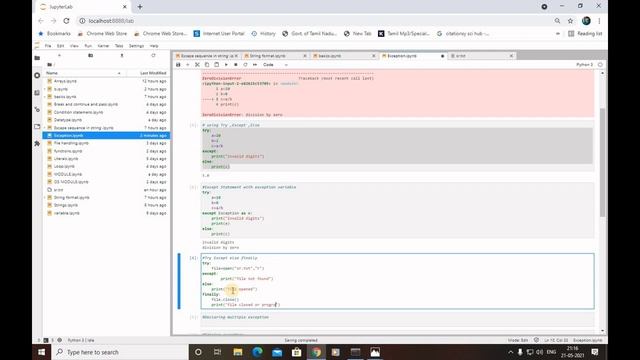
Task: Open Microsoft Edge from taskbar
Action: 257,352
